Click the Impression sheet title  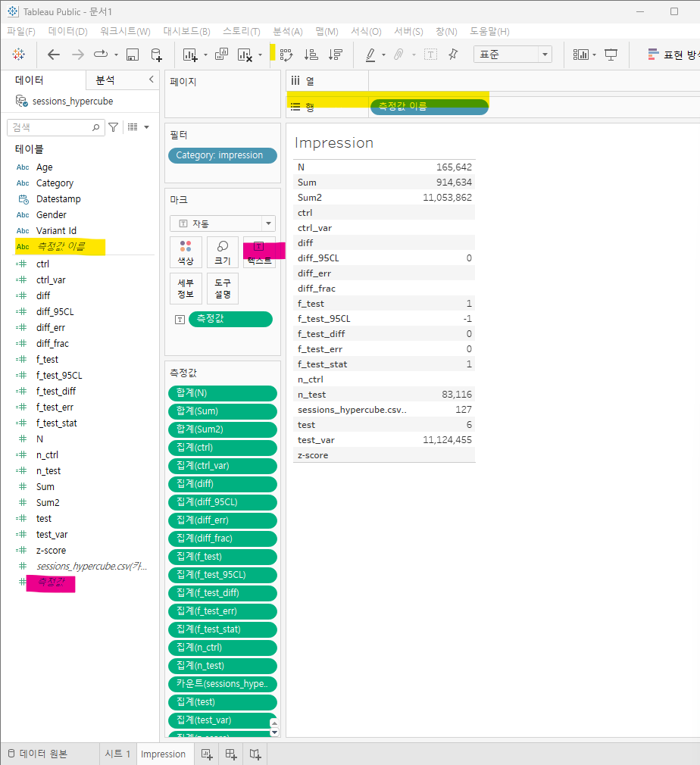(x=334, y=143)
